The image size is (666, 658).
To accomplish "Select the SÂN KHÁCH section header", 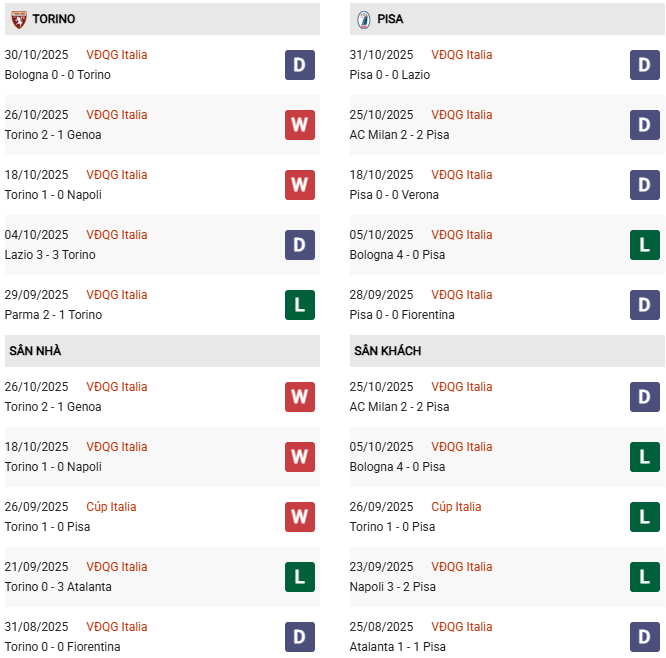I will click(387, 351).
